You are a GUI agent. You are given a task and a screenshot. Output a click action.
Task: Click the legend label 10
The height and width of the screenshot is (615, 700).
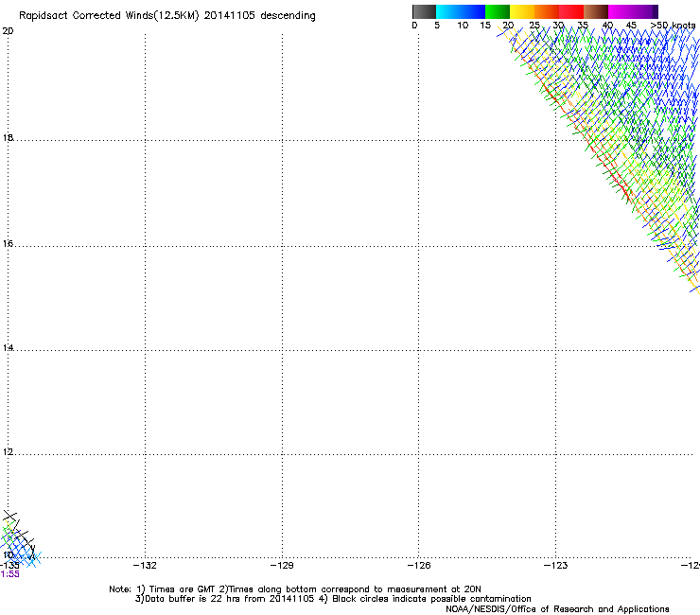click(463, 26)
